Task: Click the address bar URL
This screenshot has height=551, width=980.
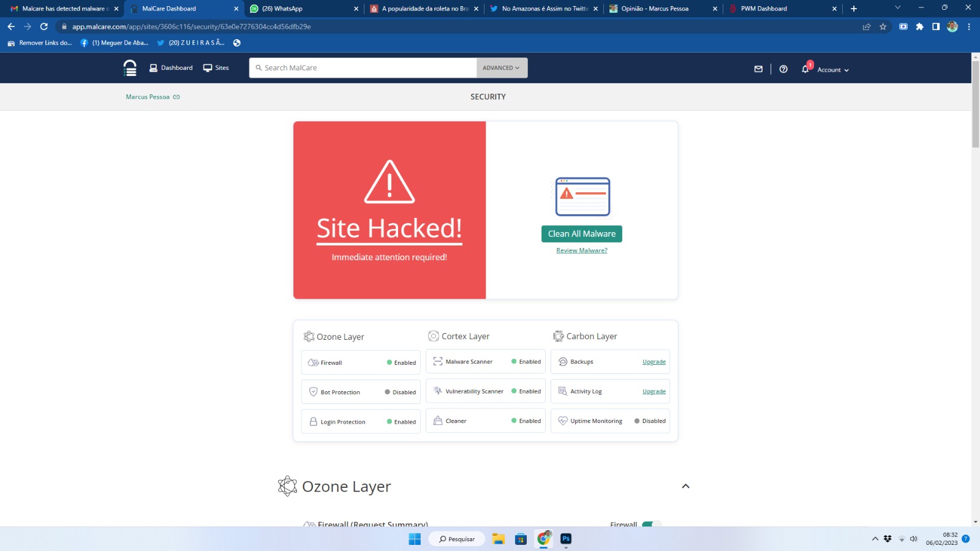Action: click(x=191, y=27)
